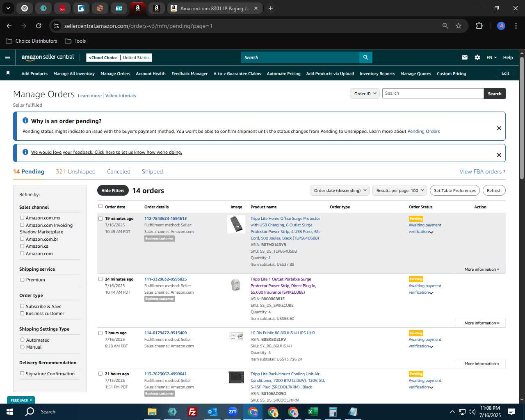
Task: Open Excel from the taskbar
Action: pos(313,412)
